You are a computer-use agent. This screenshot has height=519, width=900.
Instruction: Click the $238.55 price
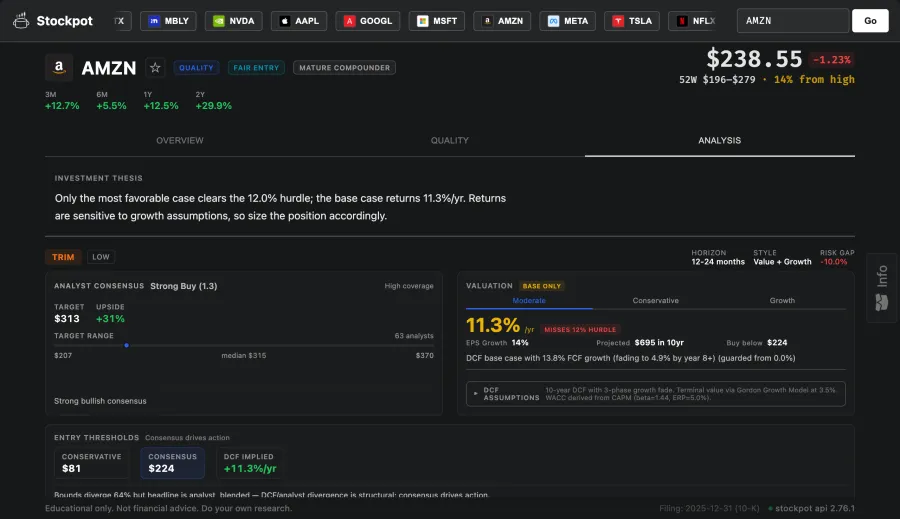coord(754,59)
